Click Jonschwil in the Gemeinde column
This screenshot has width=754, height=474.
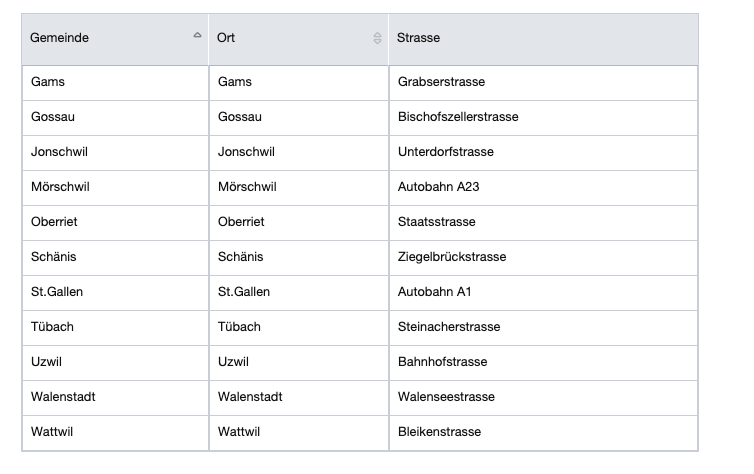(x=59, y=152)
